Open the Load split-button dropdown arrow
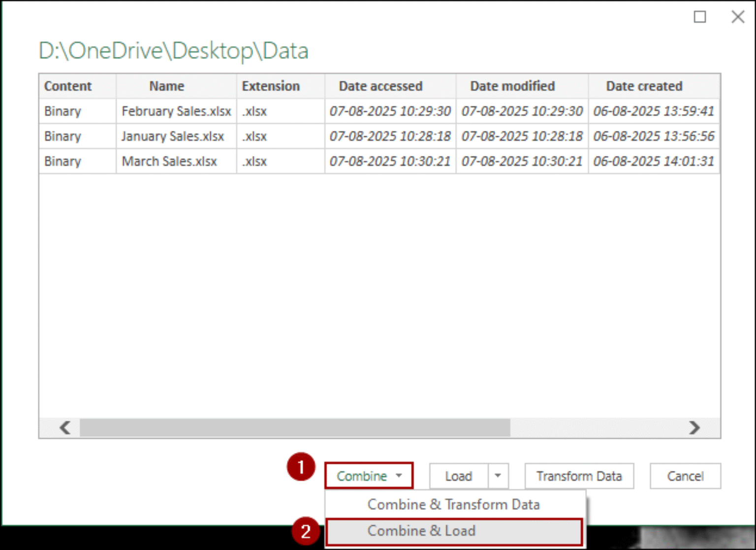Viewport: 756px width, 550px height. point(499,476)
